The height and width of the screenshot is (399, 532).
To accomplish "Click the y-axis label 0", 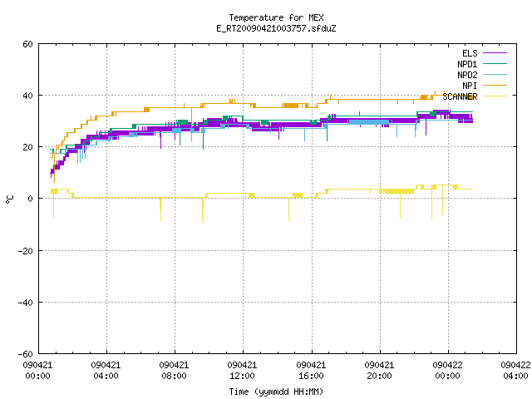I will 31,199.
